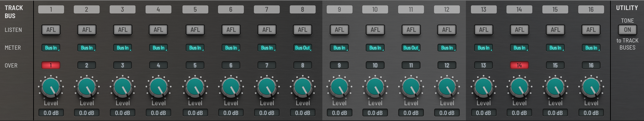Enable AFL listen on track bus 14
Image resolution: width=644 pixels, height=121 pixels.
[x=520, y=30]
